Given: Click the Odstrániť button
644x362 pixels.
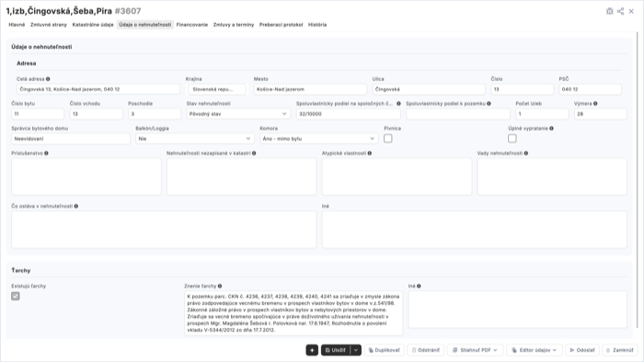Looking at the screenshot, I should pyautogui.click(x=425, y=350).
